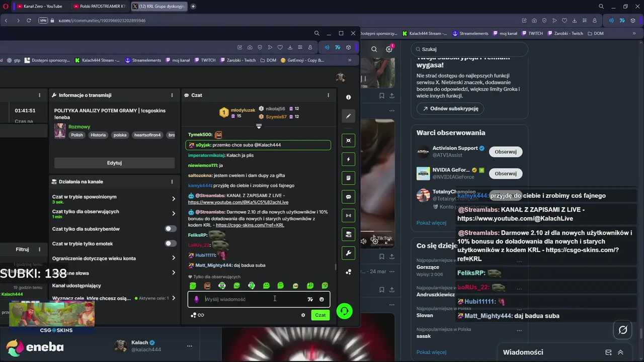Image resolution: width=644 pixels, height=362 pixels.
Task: Open the wrench tools quick action icon
Action: [x=348, y=253]
